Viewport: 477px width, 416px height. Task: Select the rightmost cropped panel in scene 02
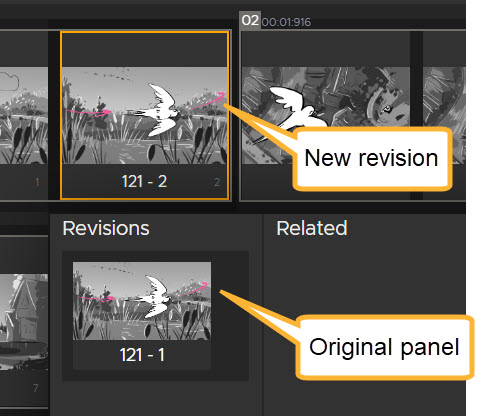pyautogui.click(x=444, y=115)
